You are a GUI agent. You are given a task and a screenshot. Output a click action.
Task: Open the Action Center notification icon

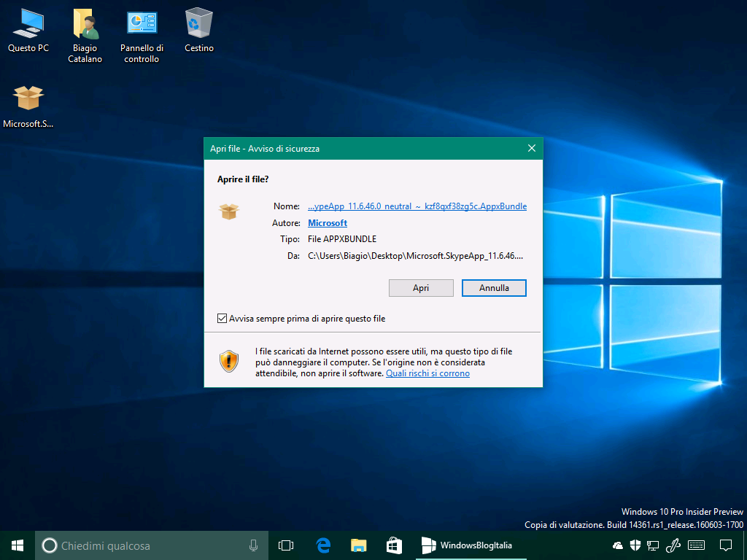click(726, 545)
